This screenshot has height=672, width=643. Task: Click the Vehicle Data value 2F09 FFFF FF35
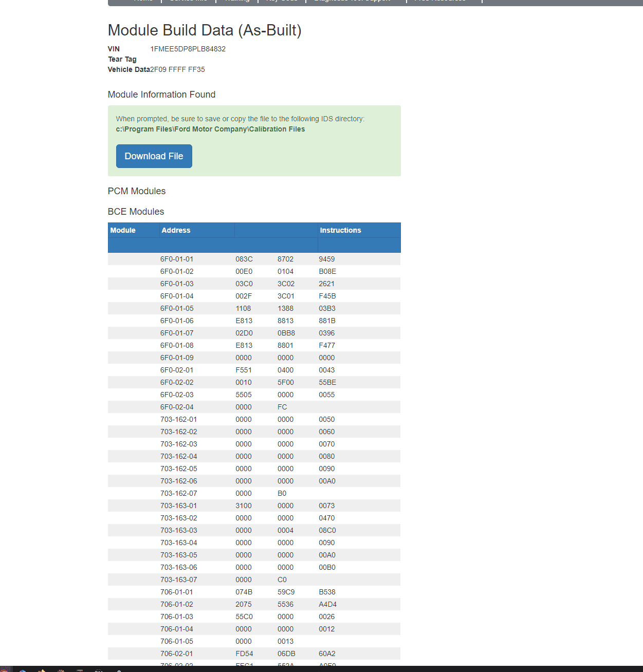[177, 69]
